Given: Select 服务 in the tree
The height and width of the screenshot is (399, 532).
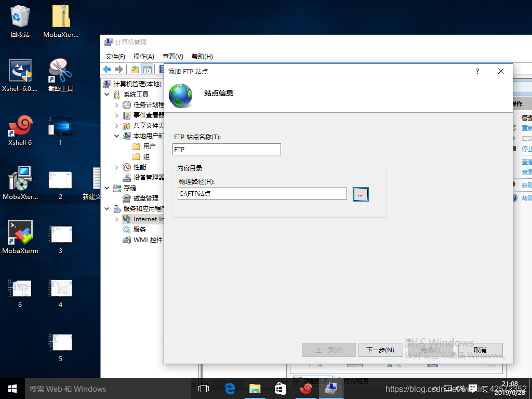Looking at the screenshot, I should (140, 229).
